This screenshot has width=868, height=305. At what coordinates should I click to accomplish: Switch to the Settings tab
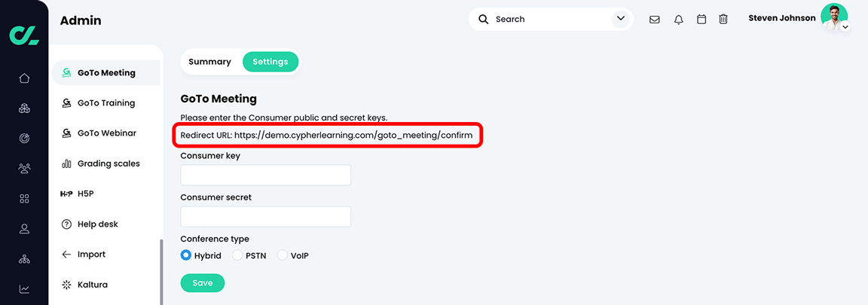click(270, 62)
